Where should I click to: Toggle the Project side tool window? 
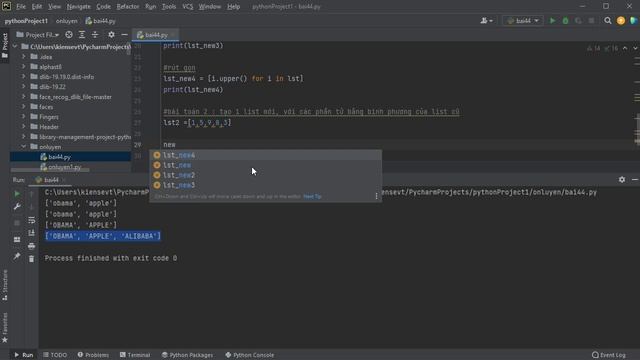pyautogui.click(x=5, y=45)
